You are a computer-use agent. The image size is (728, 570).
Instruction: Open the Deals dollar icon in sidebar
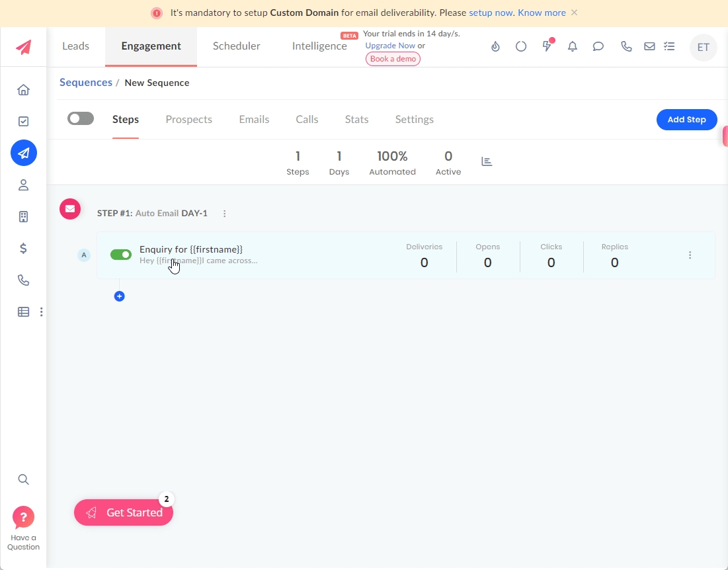tap(23, 249)
